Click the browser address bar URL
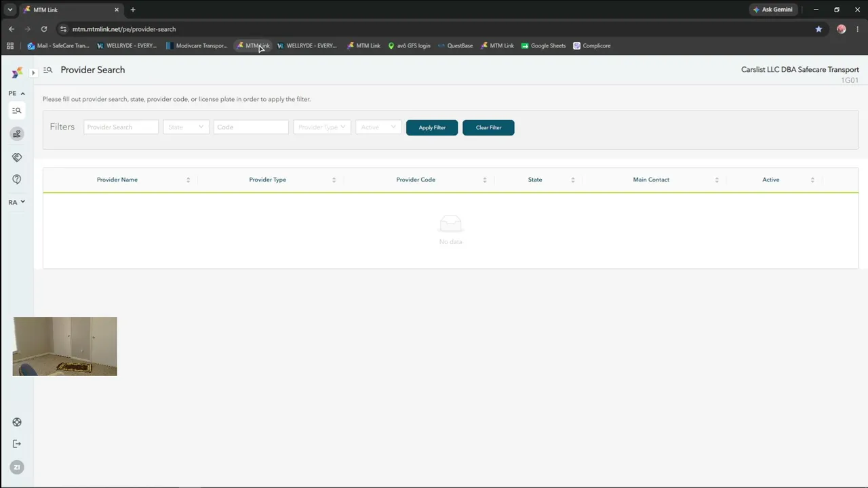Screen dimensions: 868x488 click(124, 29)
